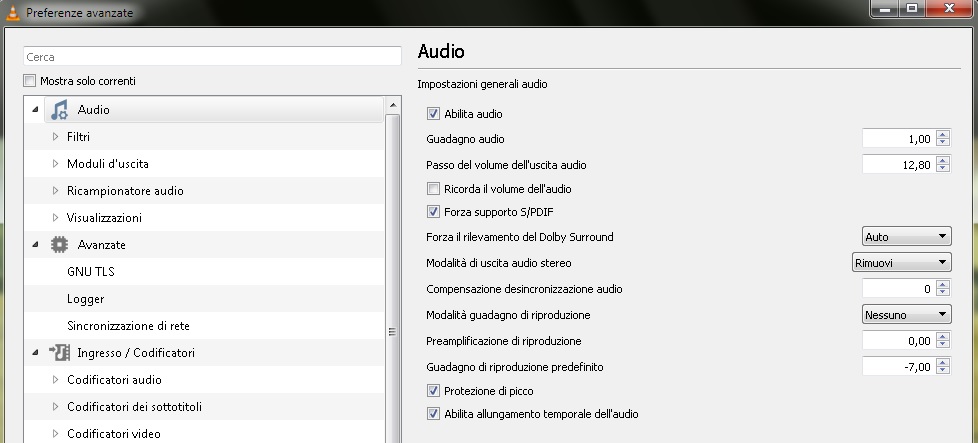Collapse the Avanzate tree category
The width and height of the screenshot is (978, 443).
click(35, 245)
